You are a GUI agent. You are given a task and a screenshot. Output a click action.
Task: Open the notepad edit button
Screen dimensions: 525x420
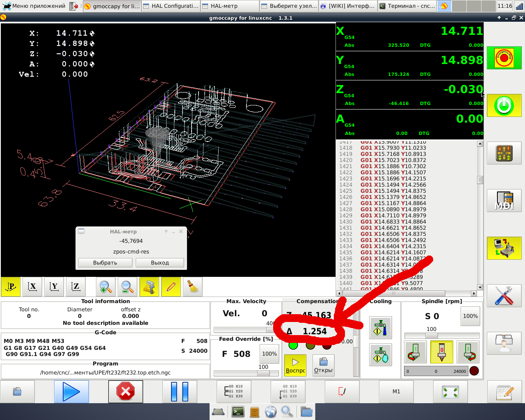[504, 392]
